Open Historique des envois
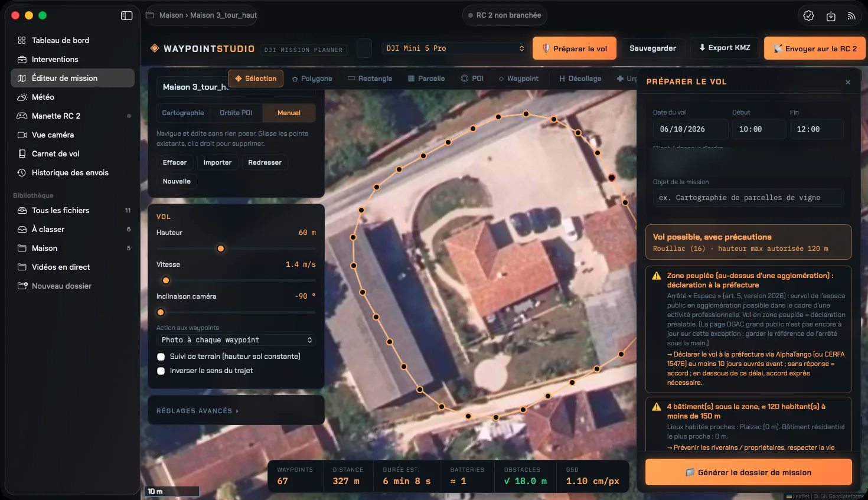 73,172
